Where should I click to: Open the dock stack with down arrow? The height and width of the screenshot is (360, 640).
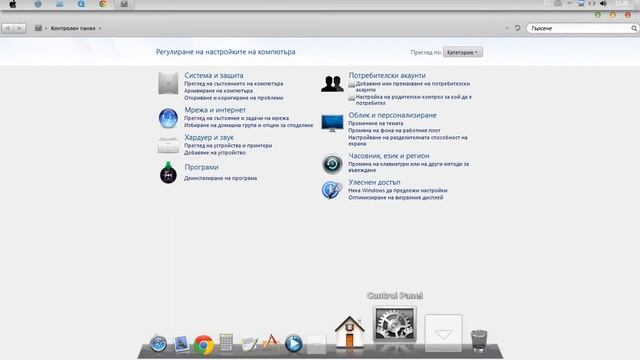[x=443, y=333]
